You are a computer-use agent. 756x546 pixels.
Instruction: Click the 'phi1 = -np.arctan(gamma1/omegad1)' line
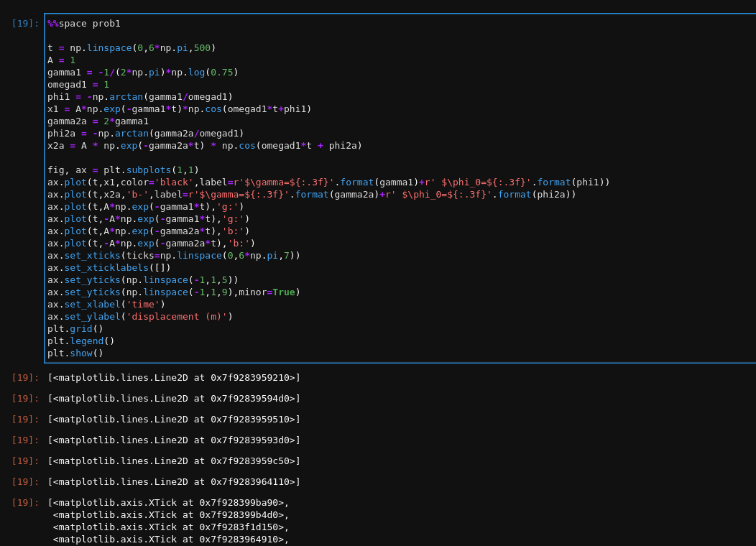[140, 97]
